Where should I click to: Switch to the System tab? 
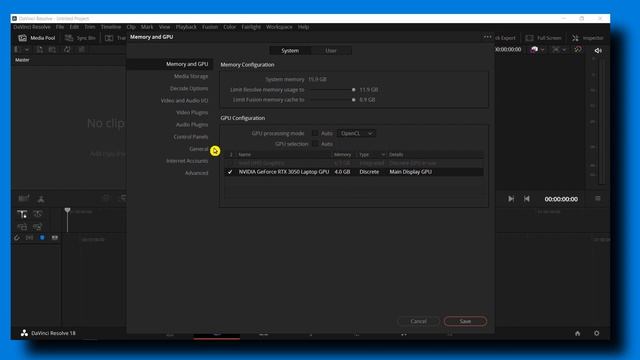coord(290,51)
